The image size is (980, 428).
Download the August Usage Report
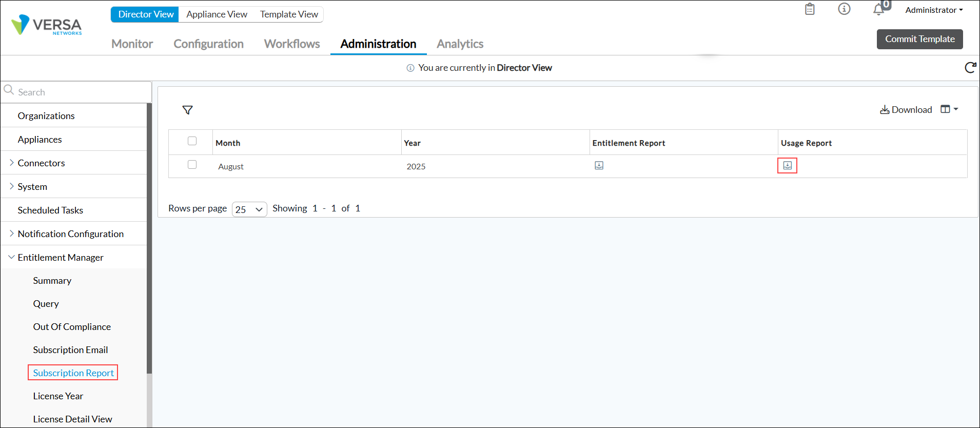[787, 165]
